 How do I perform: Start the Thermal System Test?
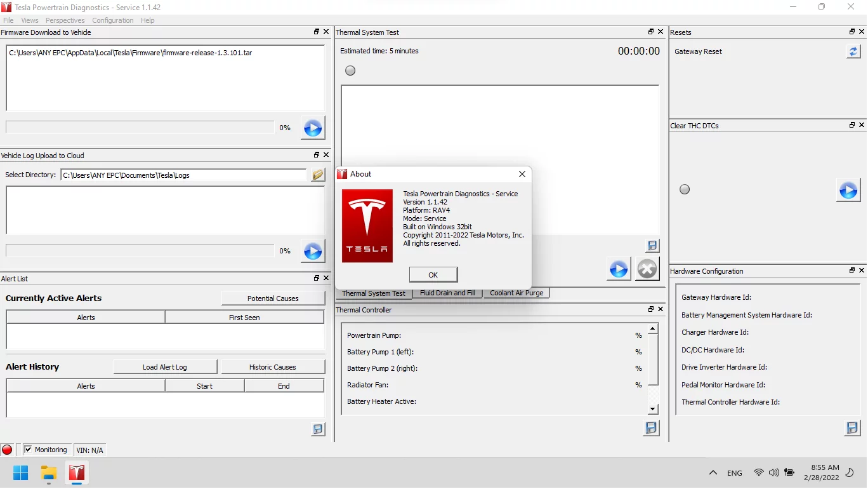coord(618,269)
